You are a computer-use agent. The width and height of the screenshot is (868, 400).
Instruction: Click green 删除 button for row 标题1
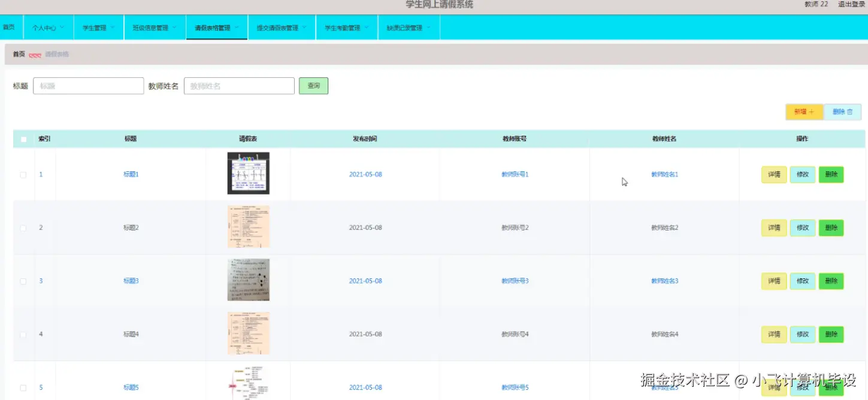tap(831, 175)
